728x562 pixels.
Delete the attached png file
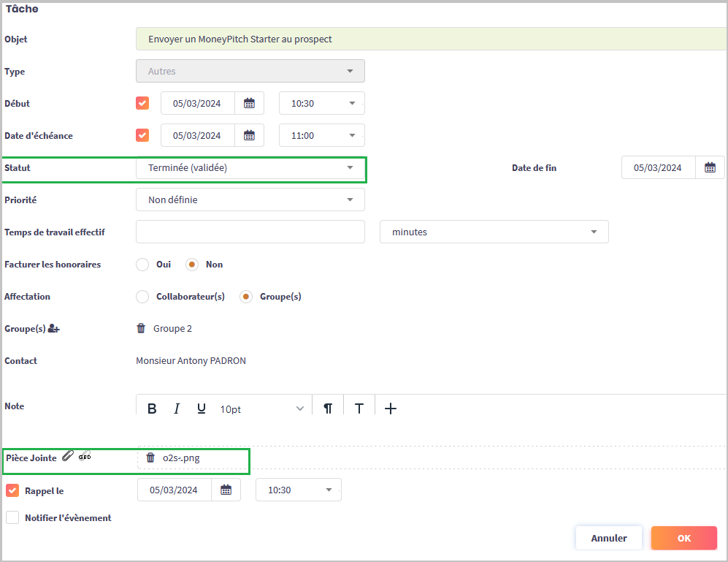point(150,458)
